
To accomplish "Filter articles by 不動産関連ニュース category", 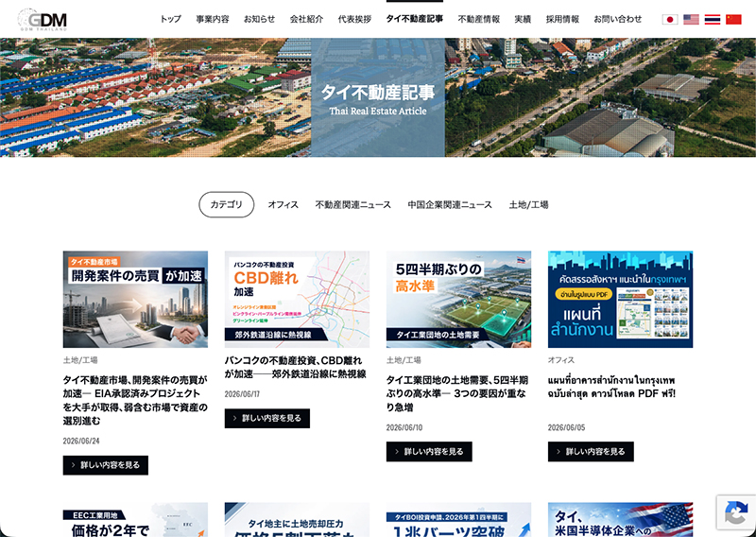I will pos(352,204).
